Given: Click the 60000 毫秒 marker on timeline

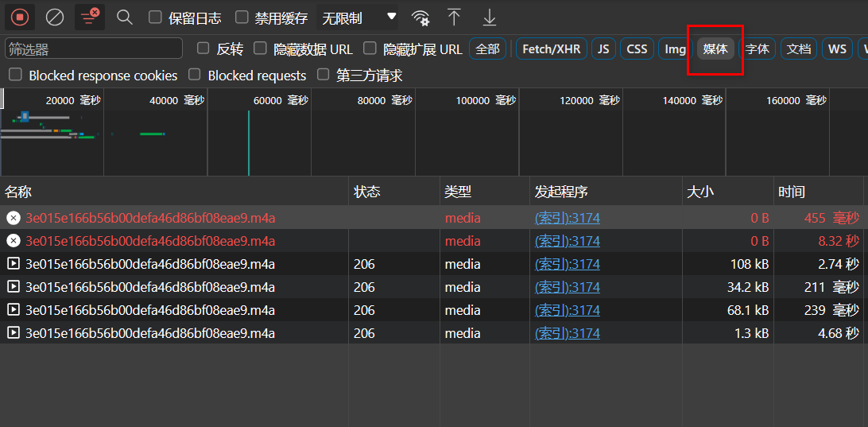Looking at the screenshot, I should 280,100.
